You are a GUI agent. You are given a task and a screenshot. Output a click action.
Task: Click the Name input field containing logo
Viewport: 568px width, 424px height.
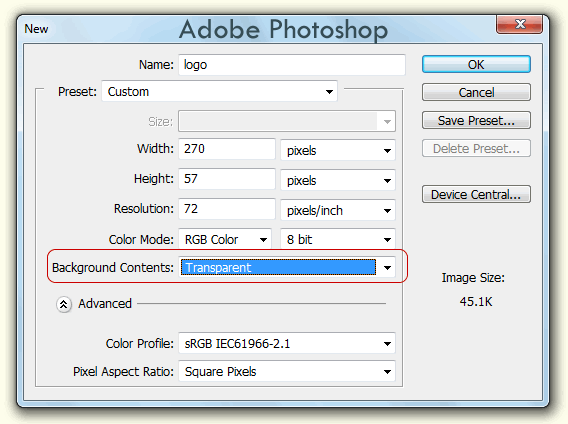(x=292, y=65)
